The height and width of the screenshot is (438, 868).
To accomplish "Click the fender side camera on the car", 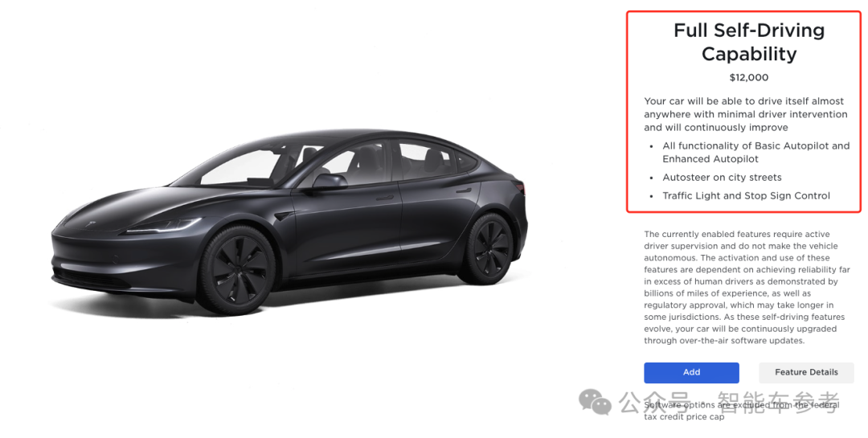I will pos(282,215).
